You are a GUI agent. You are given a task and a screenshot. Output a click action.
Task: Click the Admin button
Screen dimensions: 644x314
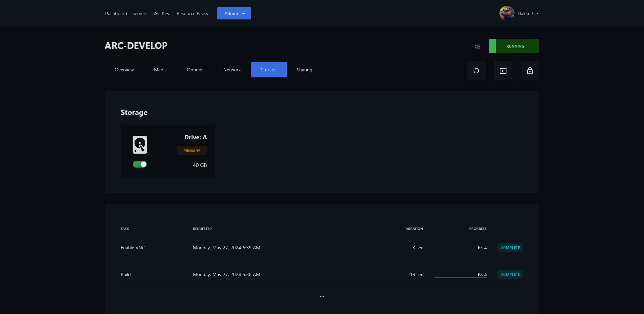point(234,13)
